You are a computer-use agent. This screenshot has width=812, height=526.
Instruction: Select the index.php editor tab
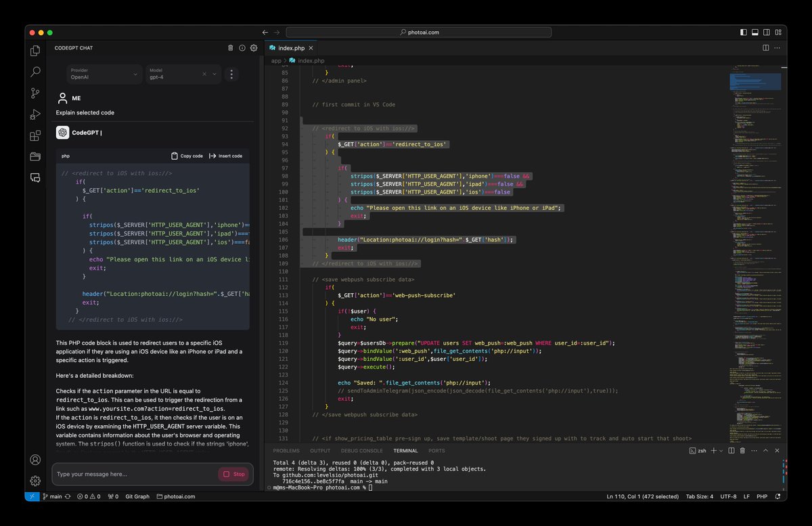click(292, 48)
